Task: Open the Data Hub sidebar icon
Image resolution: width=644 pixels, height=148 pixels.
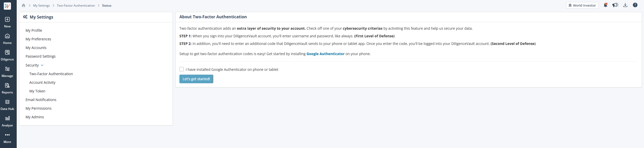Action: click(x=7, y=105)
